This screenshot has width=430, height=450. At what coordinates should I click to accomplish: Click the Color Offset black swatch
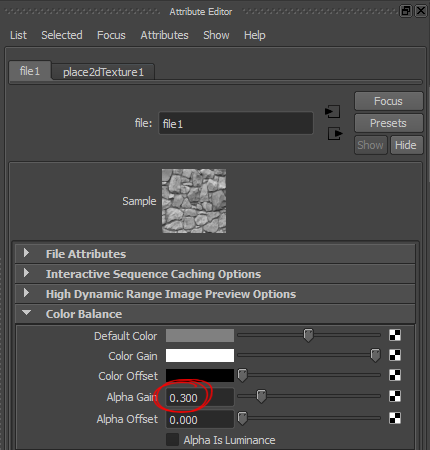[200, 375]
